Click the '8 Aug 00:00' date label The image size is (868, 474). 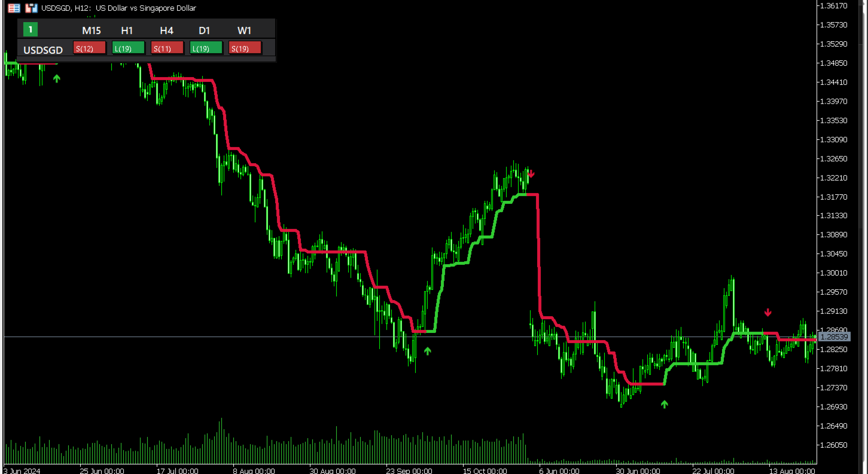[255, 470]
